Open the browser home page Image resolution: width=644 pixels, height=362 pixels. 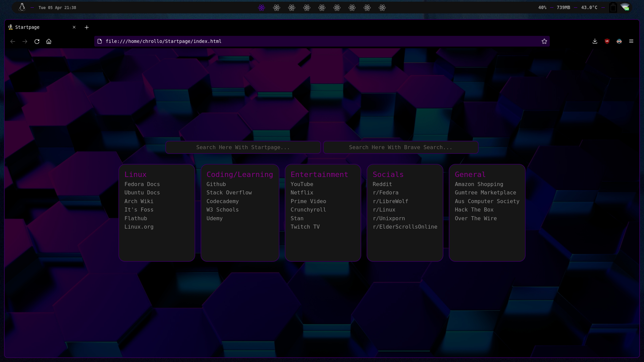(49, 41)
